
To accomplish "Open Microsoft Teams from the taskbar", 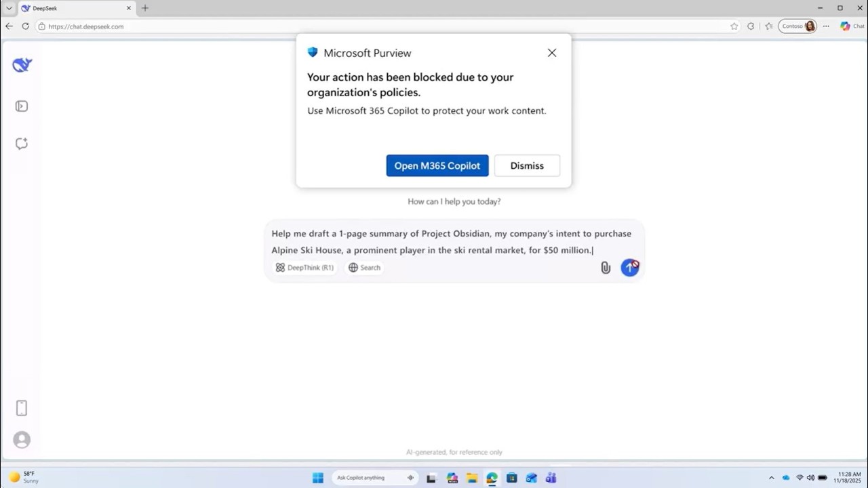I will (x=551, y=478).
